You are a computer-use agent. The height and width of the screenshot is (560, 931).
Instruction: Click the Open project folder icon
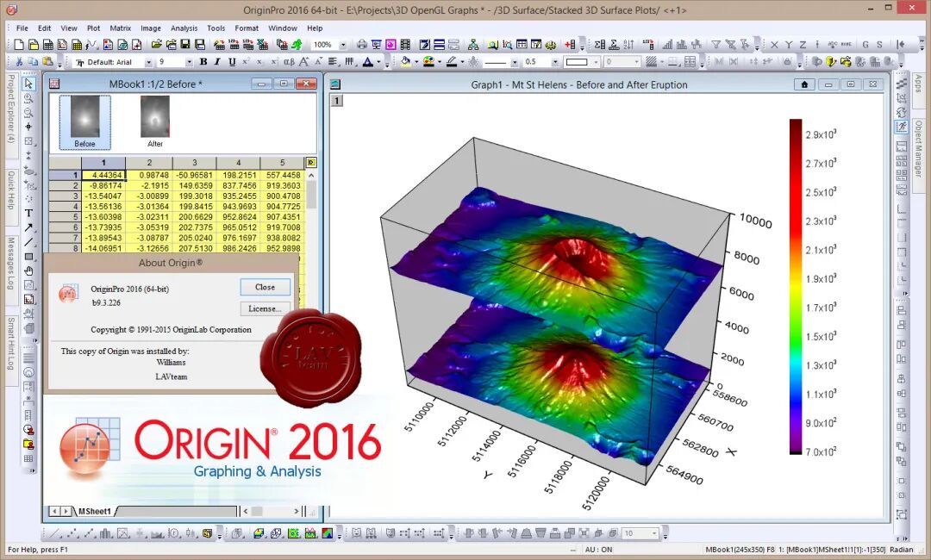coord(156,45)
